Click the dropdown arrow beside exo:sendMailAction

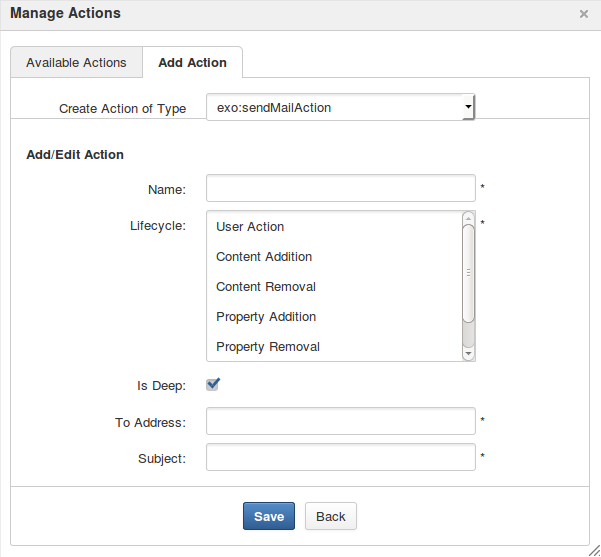tap(468, 107)
